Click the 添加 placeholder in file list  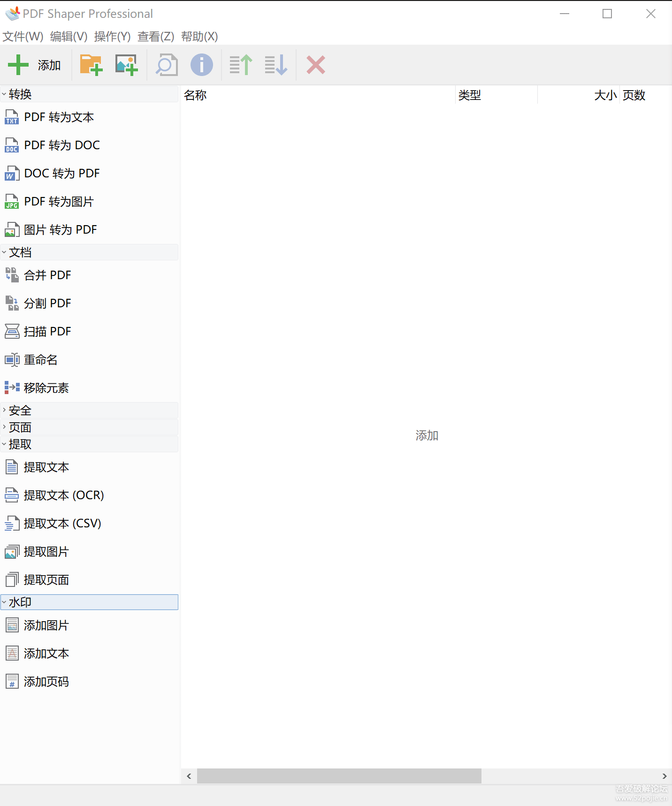427,435
